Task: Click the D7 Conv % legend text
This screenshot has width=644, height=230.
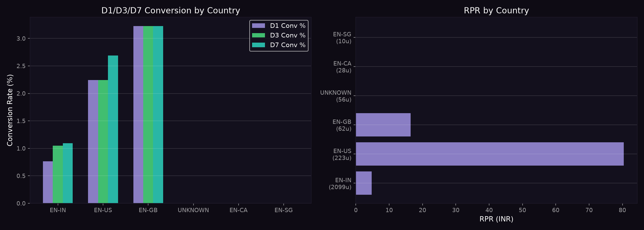Action: [x=288, y=45]
